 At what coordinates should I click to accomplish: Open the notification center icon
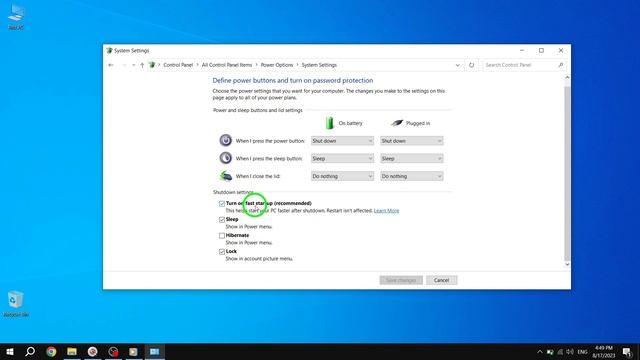628,352
